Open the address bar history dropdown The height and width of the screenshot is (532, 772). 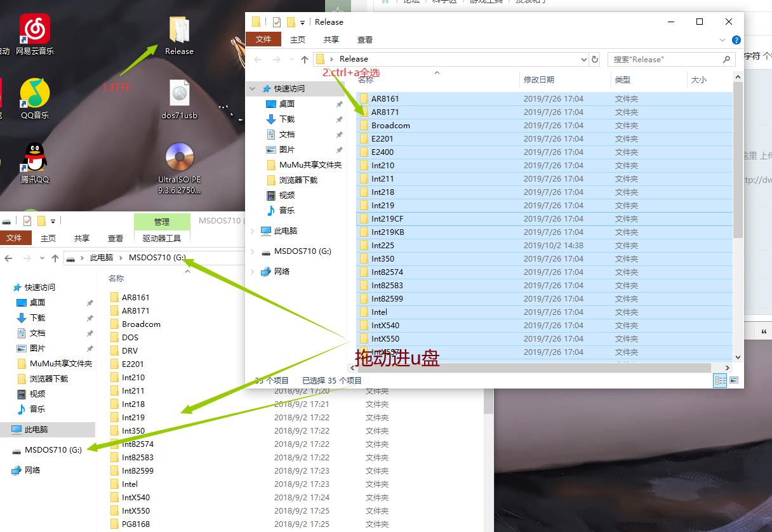(x=585, y=59)
